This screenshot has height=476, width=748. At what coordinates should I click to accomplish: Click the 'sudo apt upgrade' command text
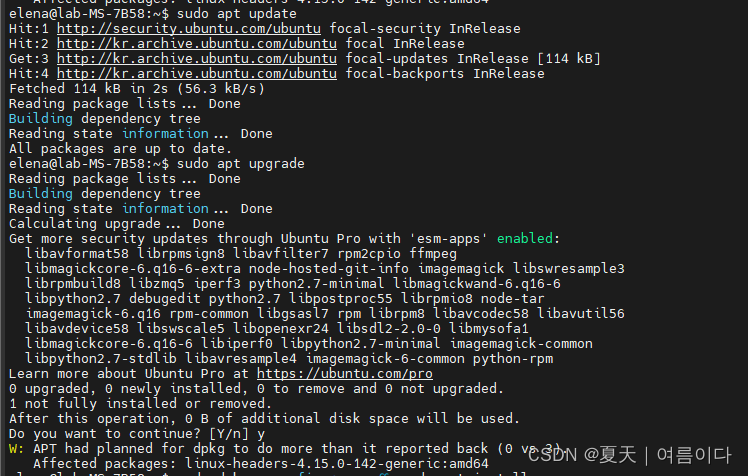(240, 164)
